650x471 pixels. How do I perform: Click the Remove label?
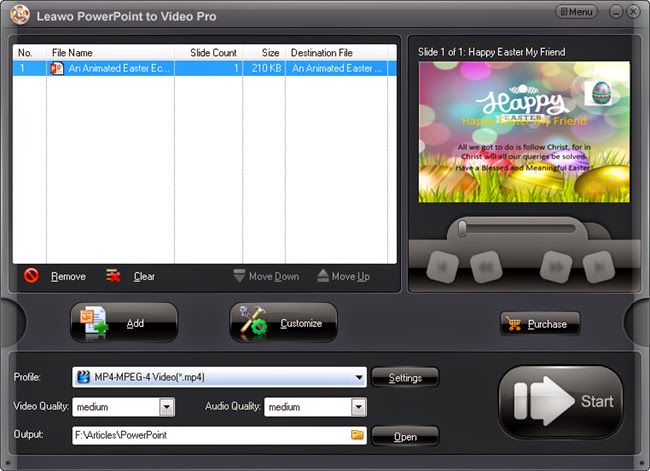68,276
